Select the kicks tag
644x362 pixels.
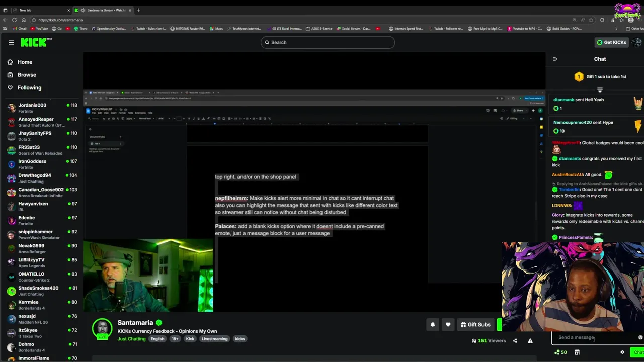(x=240, y=339)
